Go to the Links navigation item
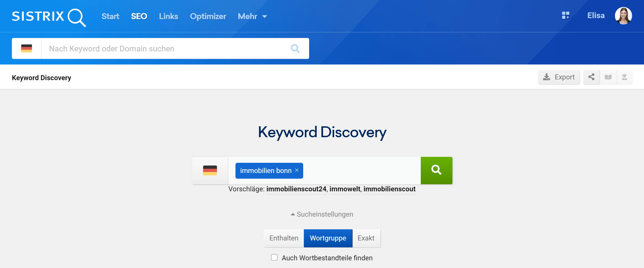The height and width of the screenshot is (268, 644). click(168, 17)
